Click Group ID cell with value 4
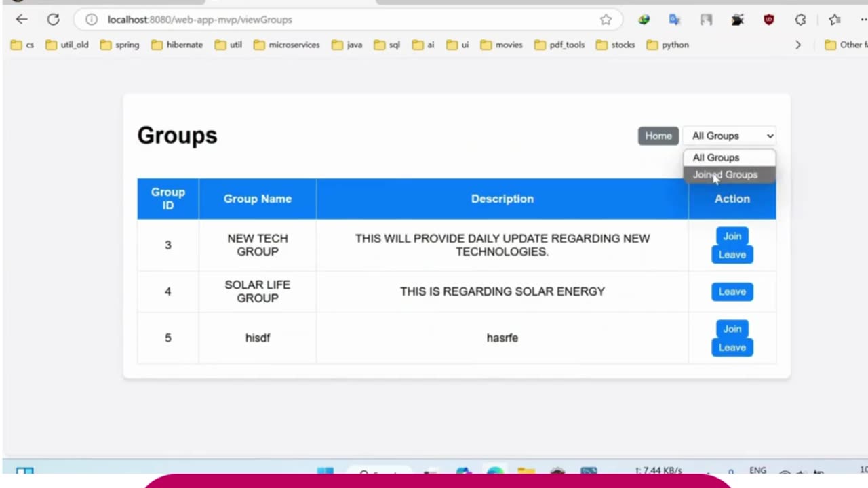The height and width of the screenshot is (488, 868). pos(168,291)
